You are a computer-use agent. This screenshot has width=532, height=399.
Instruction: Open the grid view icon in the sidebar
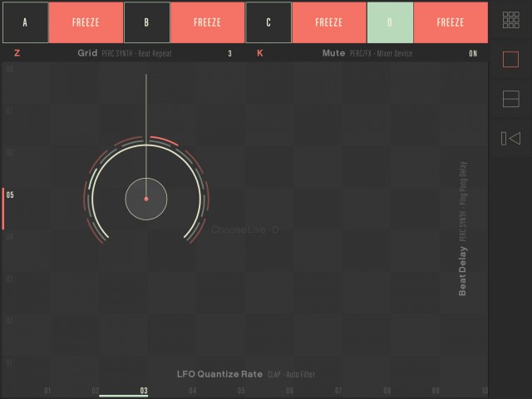pyautogui.click(x=510, y=22)
